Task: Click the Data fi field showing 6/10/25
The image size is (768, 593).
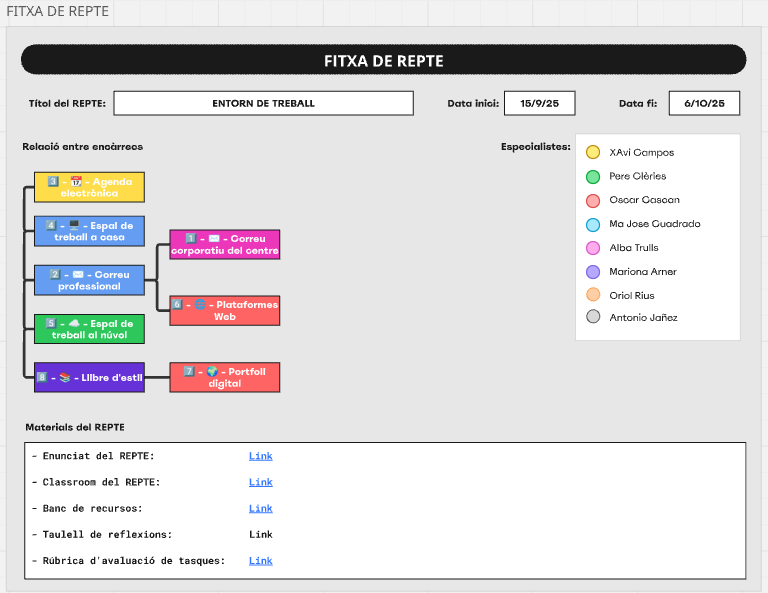Action: (704, 103)
